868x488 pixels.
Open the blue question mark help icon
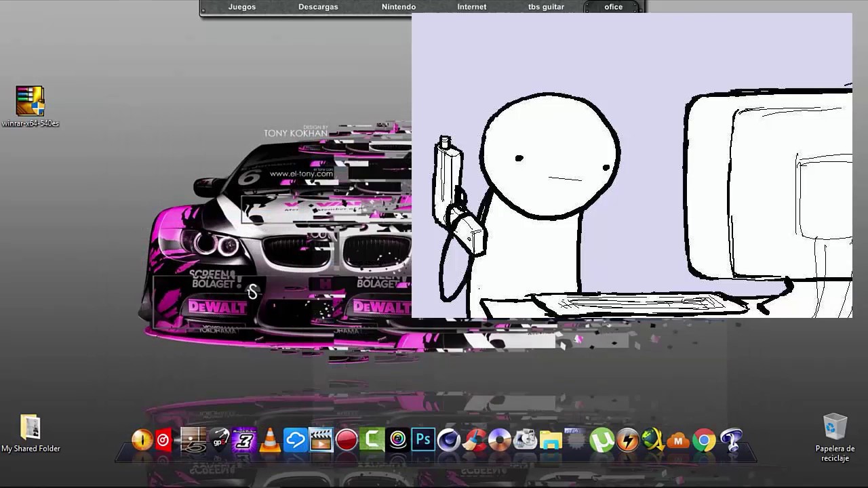(x=730, y=441)
